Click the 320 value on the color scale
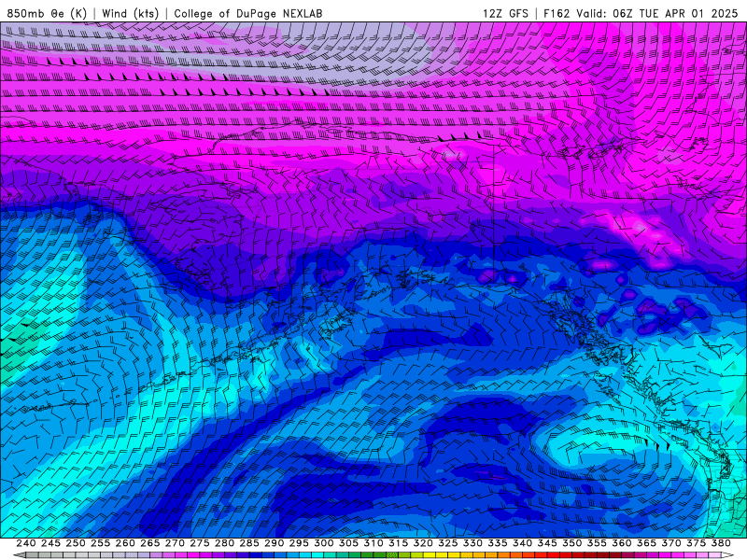The width and height of the screenshot is (747, 560). point(423,543)
